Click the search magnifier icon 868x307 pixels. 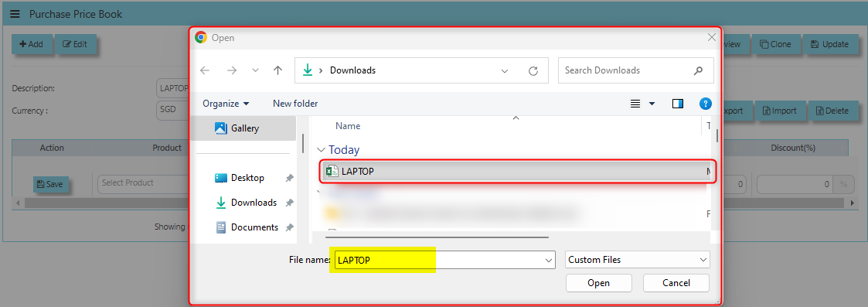tap(698, 70)
